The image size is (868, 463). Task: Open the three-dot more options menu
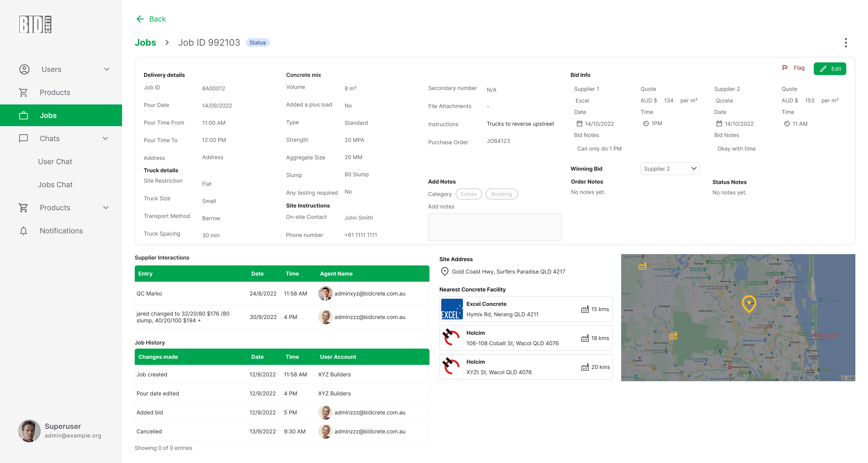pyautogui.click(x=845, y=43)
